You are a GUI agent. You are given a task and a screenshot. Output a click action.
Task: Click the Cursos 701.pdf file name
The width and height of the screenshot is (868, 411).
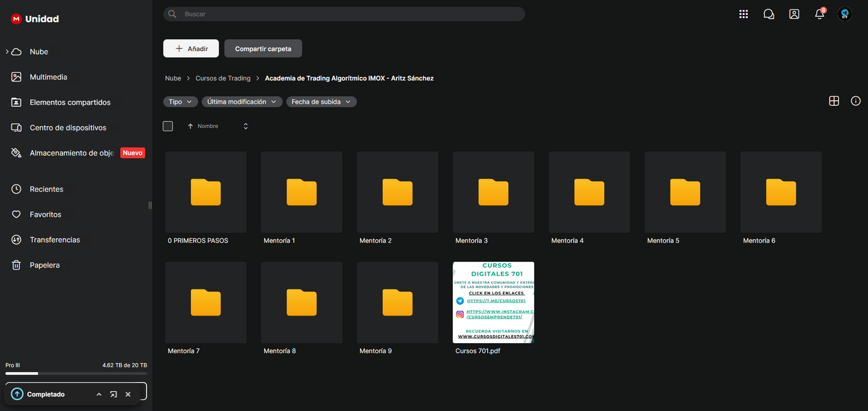(478, 351)
